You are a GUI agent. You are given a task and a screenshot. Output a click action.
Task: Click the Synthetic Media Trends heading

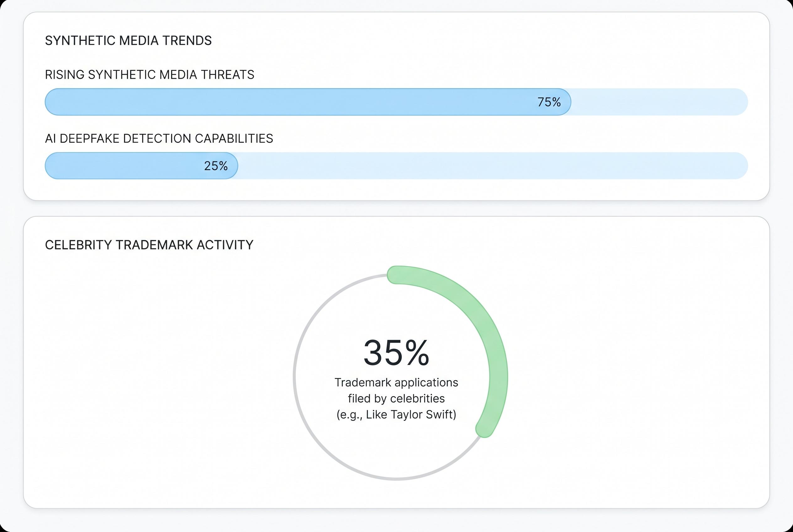tap(128, 41)
